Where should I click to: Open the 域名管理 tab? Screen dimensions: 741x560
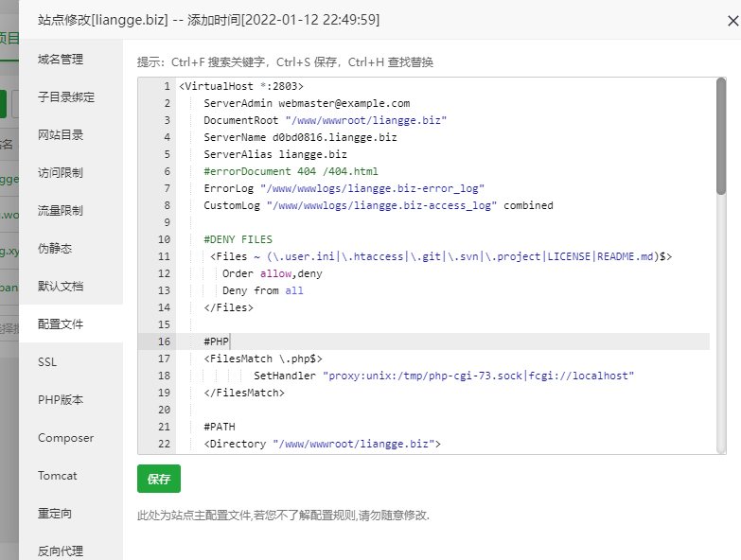(x=61, y=59)
